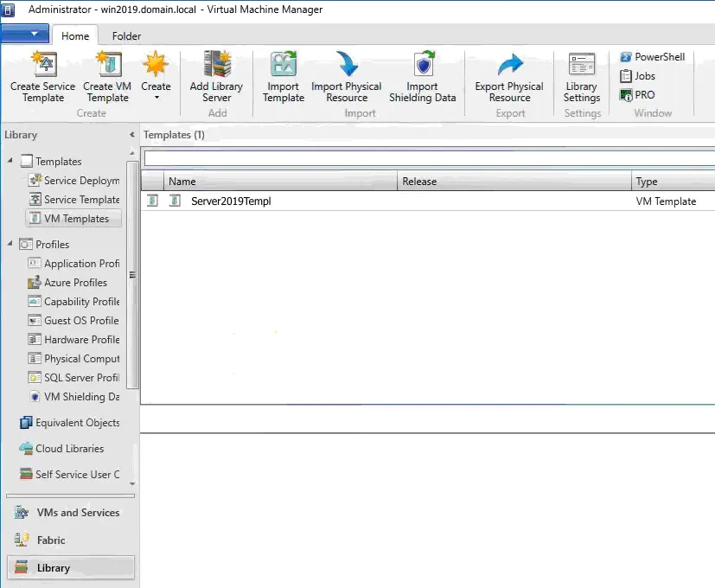Open Hardware Profiles in the tree

[74, 339]
